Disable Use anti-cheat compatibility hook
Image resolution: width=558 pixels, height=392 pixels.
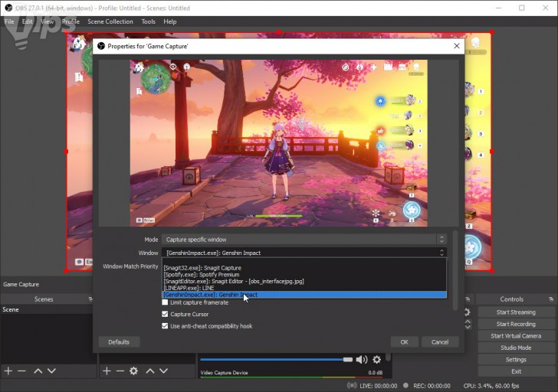(x=165, y=326)
